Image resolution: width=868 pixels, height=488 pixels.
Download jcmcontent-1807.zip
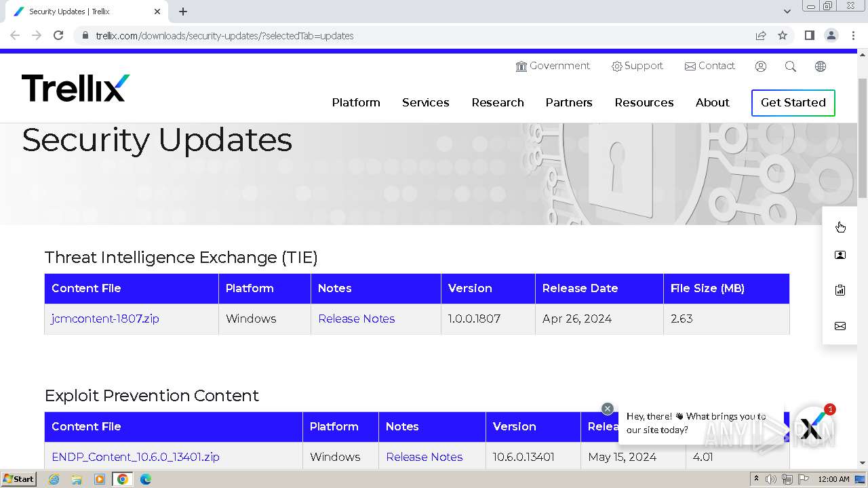pos(105,319)
